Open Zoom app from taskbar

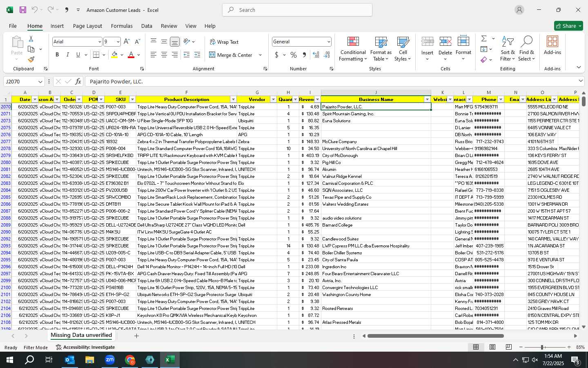[x=110, y=360]
